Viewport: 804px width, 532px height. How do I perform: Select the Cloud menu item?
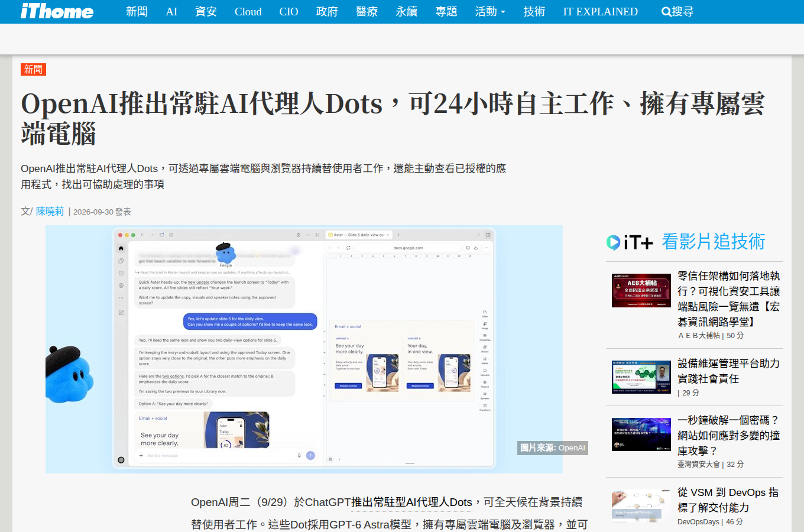pos(248,12)
